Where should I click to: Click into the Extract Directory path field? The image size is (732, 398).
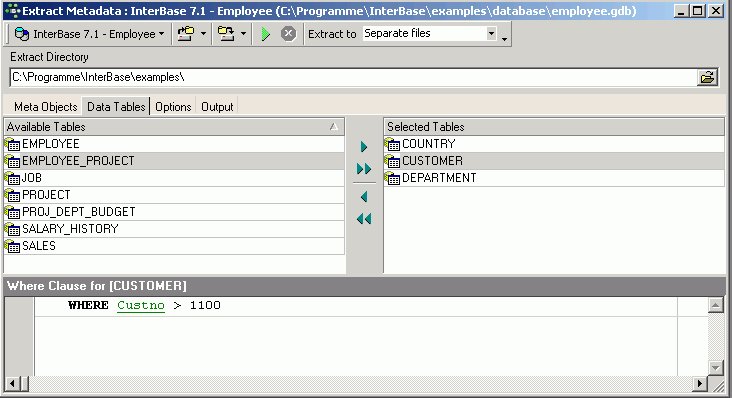click(353, 77)
